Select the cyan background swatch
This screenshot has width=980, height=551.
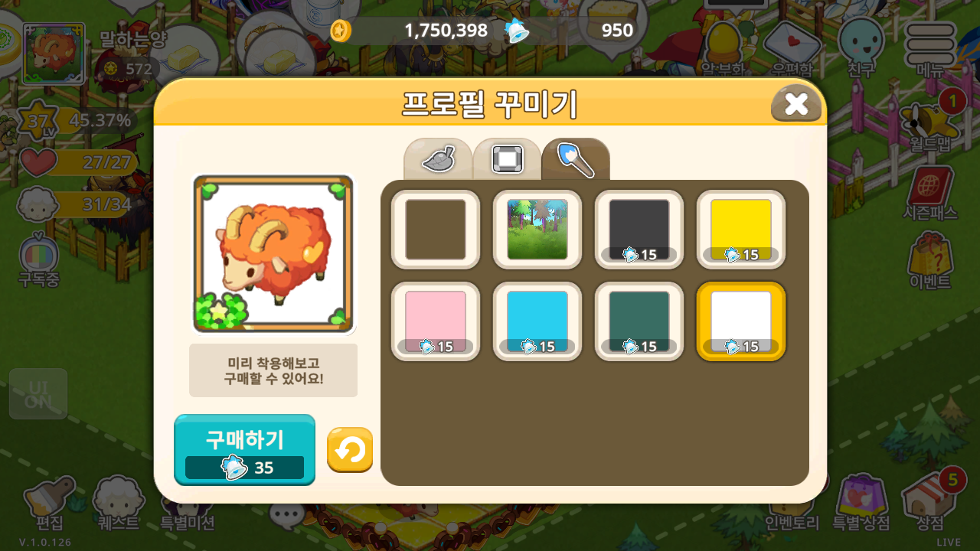point(537,321)
